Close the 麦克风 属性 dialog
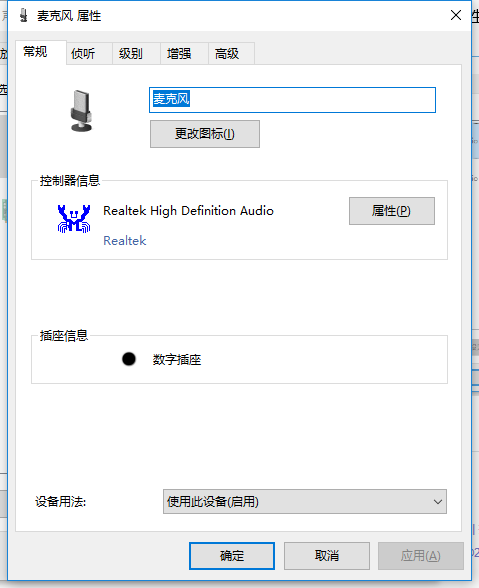This screenshot has height=588, width=479. point(456,15)
